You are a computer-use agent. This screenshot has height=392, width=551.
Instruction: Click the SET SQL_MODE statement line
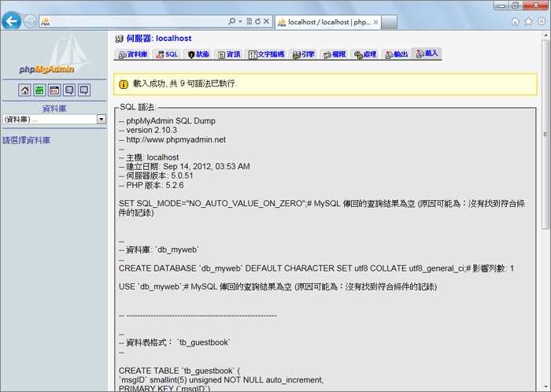click(x=322, y=208)
